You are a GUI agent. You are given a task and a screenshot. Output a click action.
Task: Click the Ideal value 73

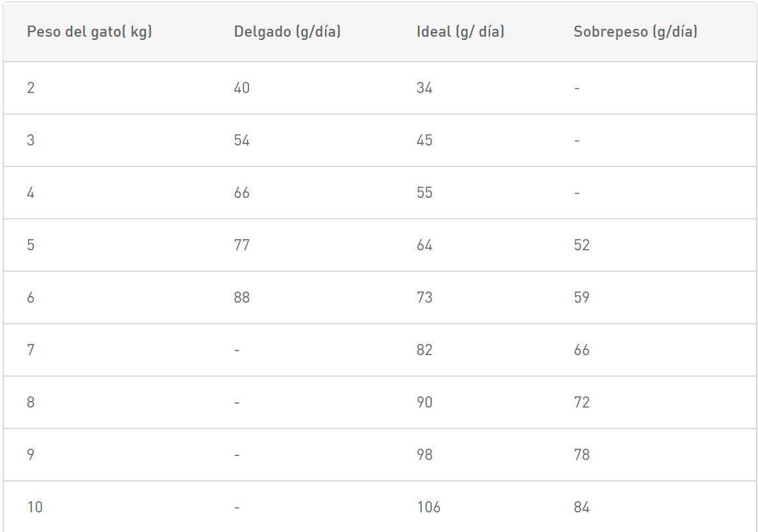pos(425,297)
